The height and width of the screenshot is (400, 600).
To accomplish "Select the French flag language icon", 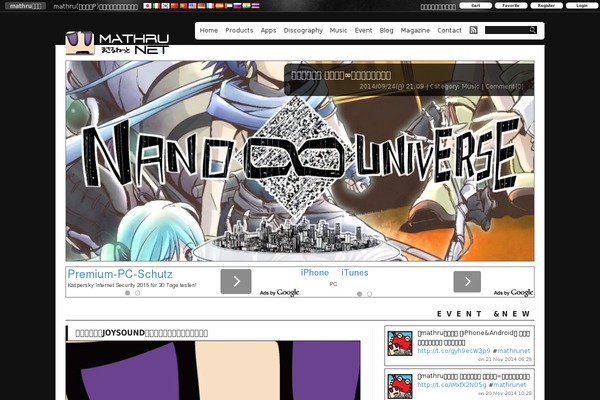I will pyautogui.click(x=210, y=6).
